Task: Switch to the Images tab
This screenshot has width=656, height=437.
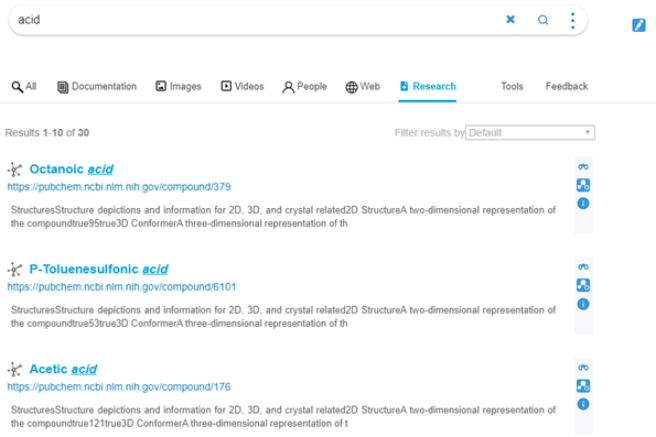Action: [x=180, y=87]
